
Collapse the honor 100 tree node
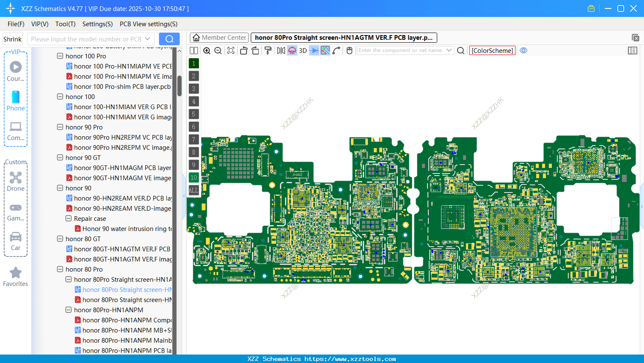click(x=60, y=96)
